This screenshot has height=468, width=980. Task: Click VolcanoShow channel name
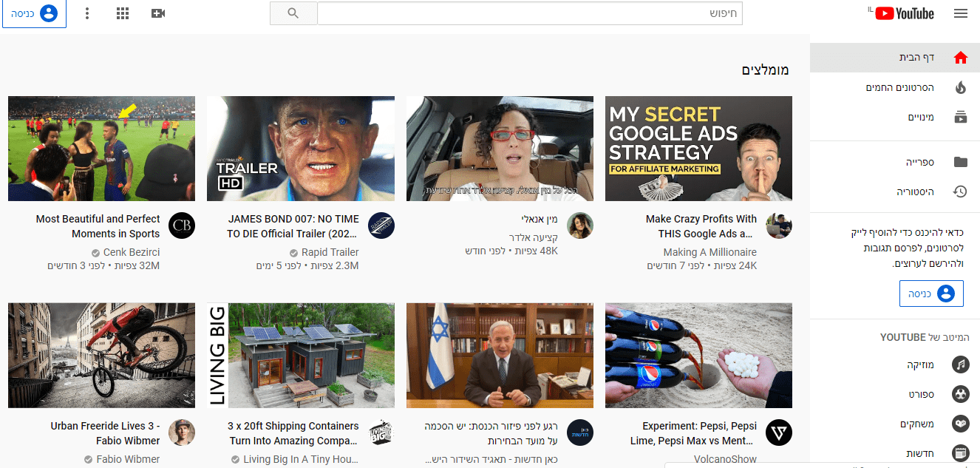coord(726,459)
